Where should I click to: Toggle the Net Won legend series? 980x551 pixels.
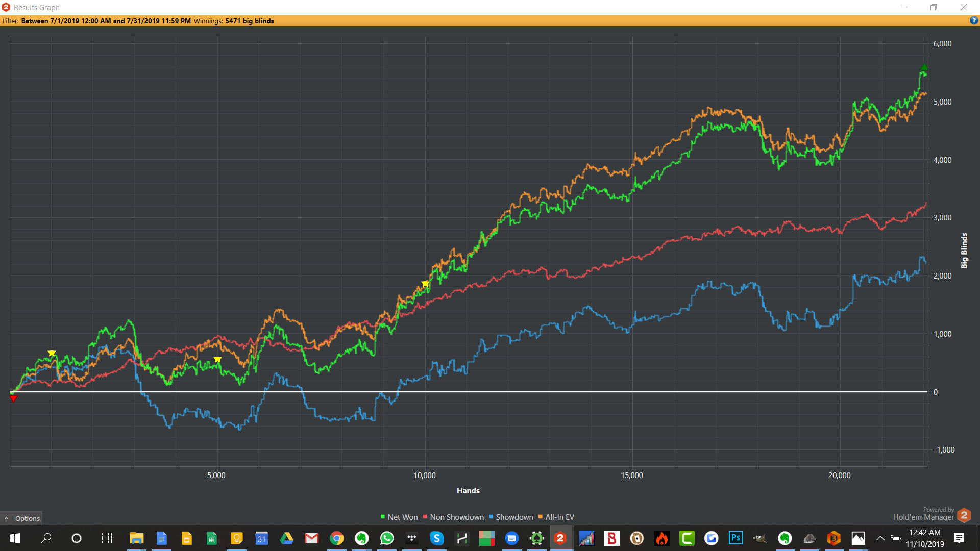(402, 517)
